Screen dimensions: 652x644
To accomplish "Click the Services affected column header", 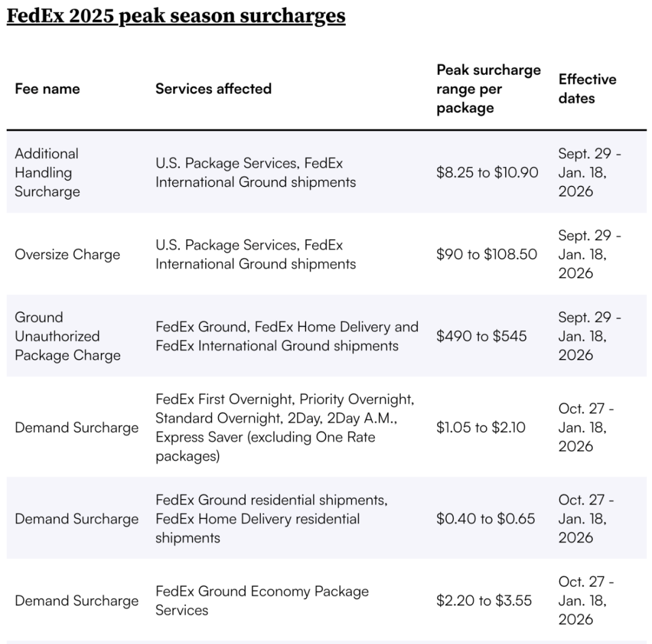I will point(213,89).
